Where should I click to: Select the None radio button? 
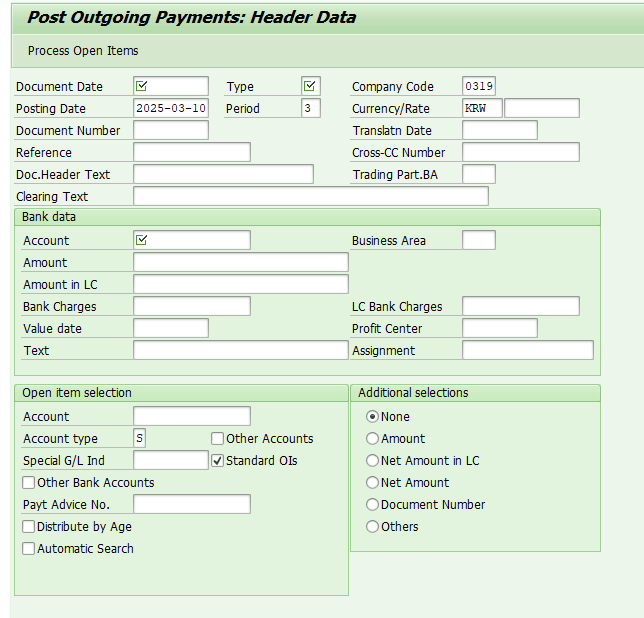(373, 416)
